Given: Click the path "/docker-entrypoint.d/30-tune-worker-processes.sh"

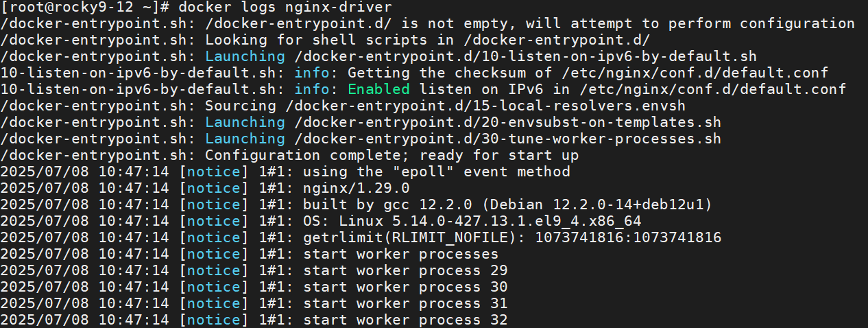Looking at the screenshot, I should (508, 139).
